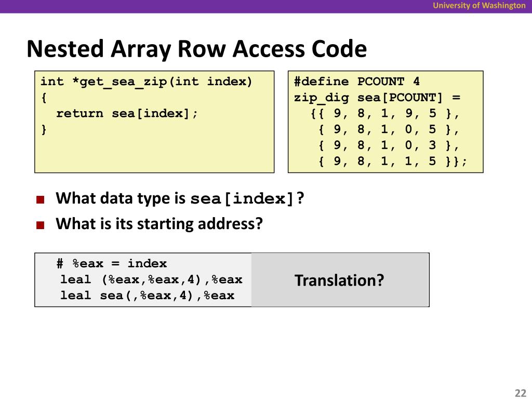Click the int *get_sea_zip(int index) line

146,82
